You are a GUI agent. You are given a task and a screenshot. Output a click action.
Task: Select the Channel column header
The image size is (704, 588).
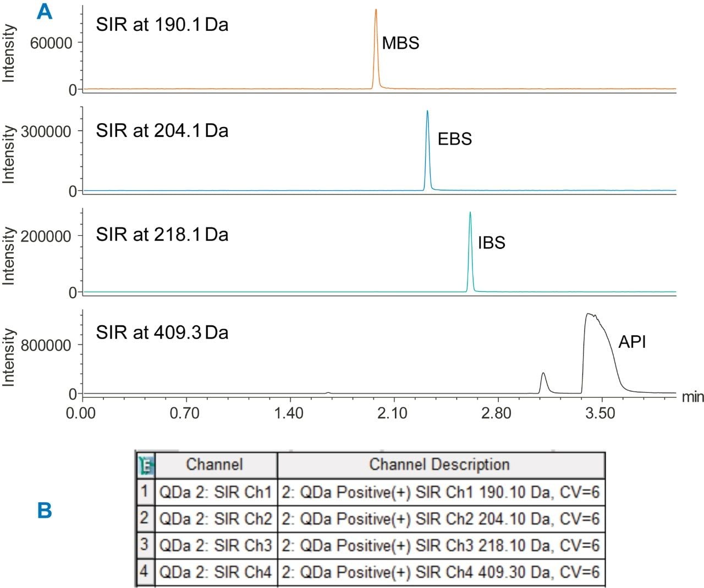[215, 465]
